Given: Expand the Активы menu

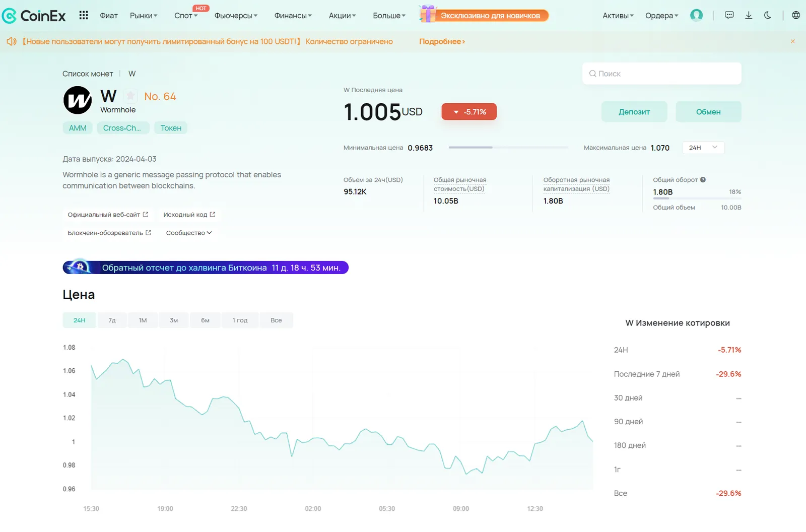Looking at the screenshot, I should (x=618, y=16).
